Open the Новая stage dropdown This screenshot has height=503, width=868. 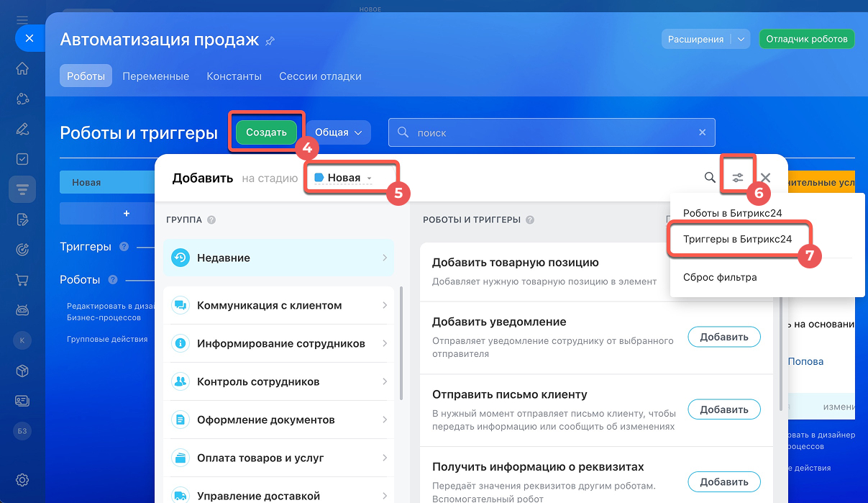(344, 178)
